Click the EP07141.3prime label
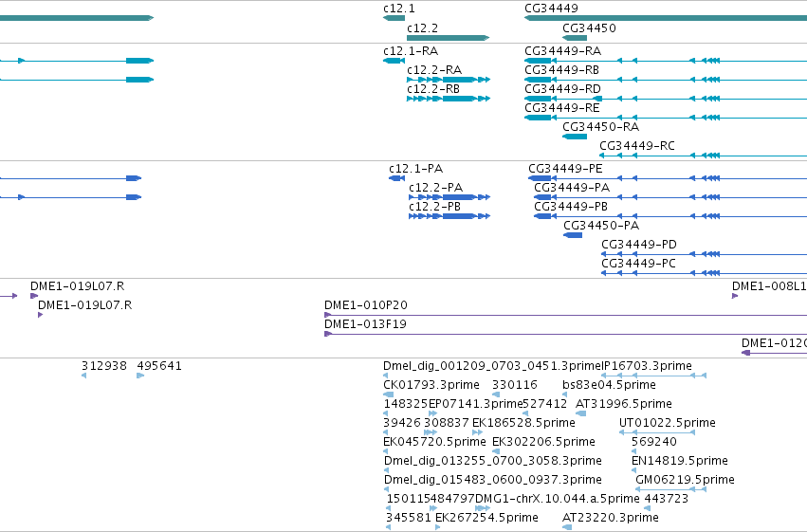 pyautogui.click(x=476, y=404)
